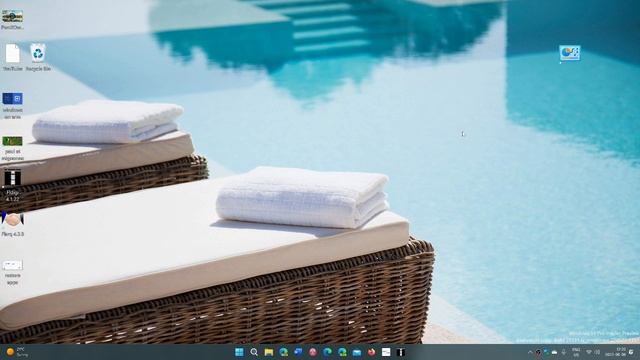Viewport: 640px width, 360px height.
Task: Open the Windows Start menu
Action: [239, 352]
